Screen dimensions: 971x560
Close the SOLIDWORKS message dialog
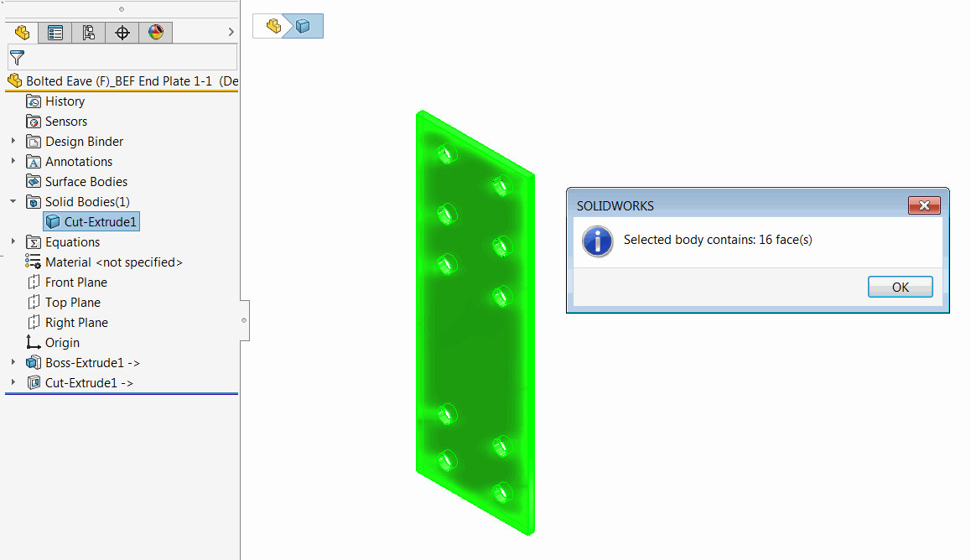click(x=924, y=205)
